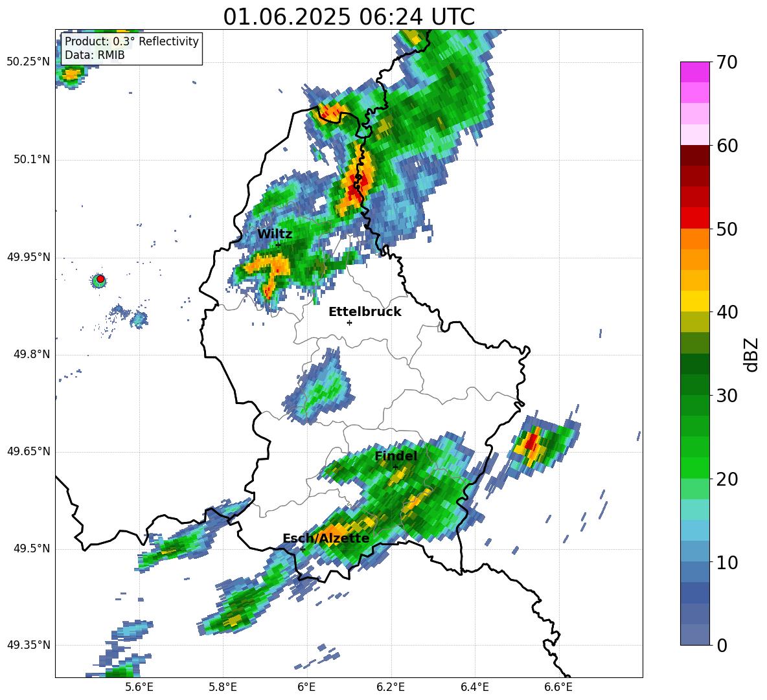Click the 'Data: RMIB' label
This screenshot has width=767, height=700.
(95, 55)
